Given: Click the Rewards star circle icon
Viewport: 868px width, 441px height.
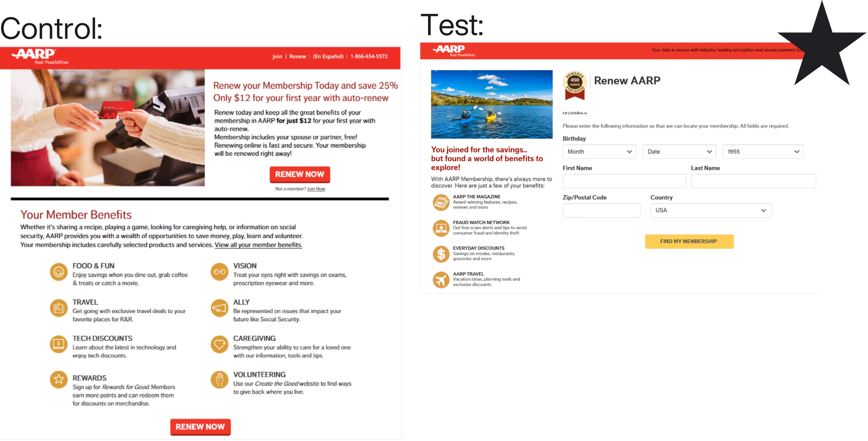Looking at the screenshot, I should pyautogui.click(x=59, y=379).
